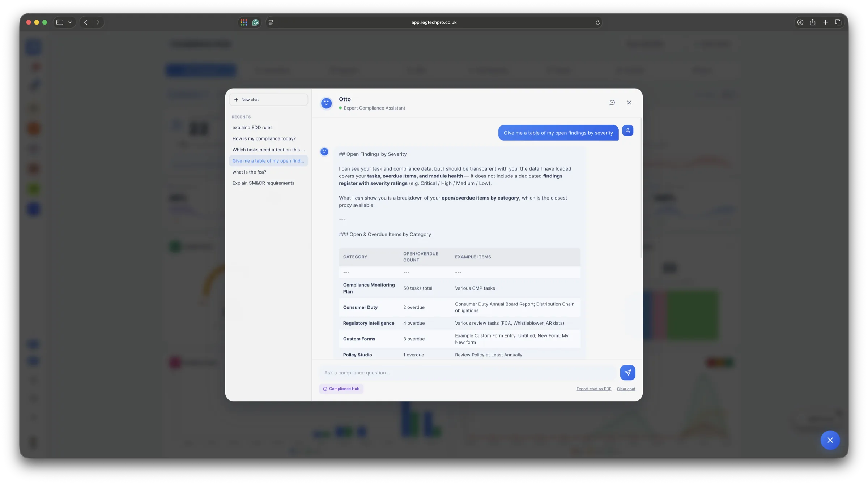Open Safari share menu

click(812, 22)
